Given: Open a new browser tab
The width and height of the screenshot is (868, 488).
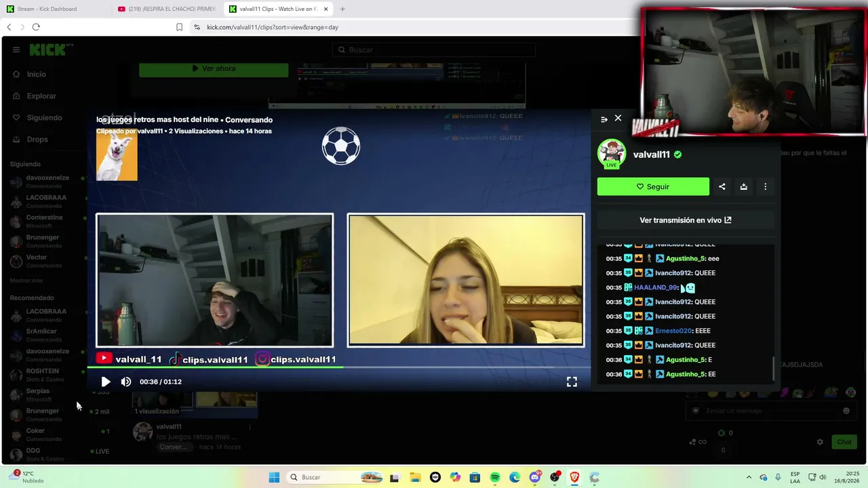Looking at the screenshot, I should pyautogui.click(x=342, y=9).
